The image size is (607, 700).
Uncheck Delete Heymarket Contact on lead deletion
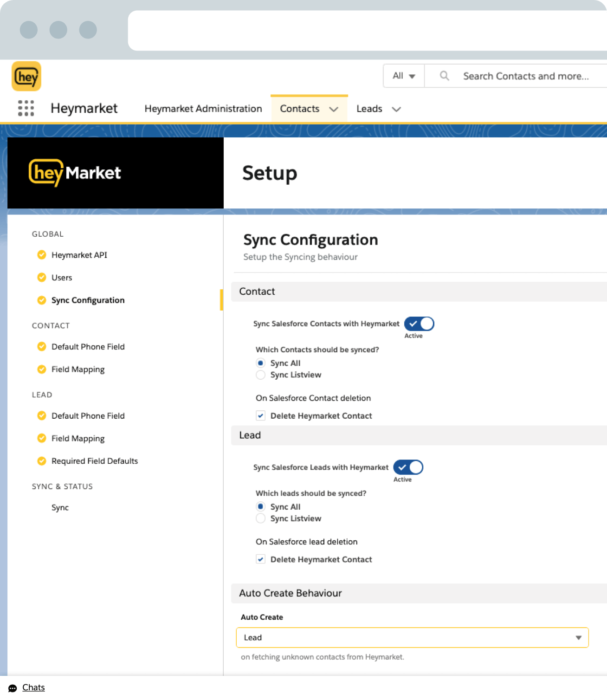(x=261, y=559)
